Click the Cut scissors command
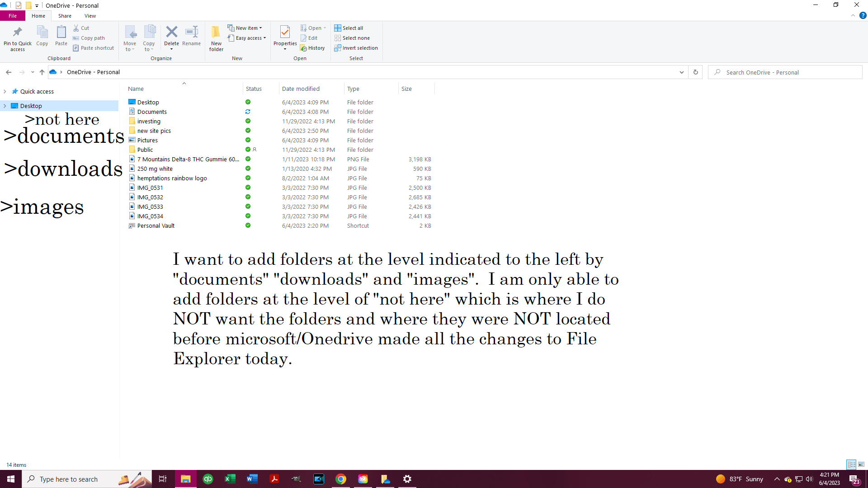868x488 pixels. point(81,28)
